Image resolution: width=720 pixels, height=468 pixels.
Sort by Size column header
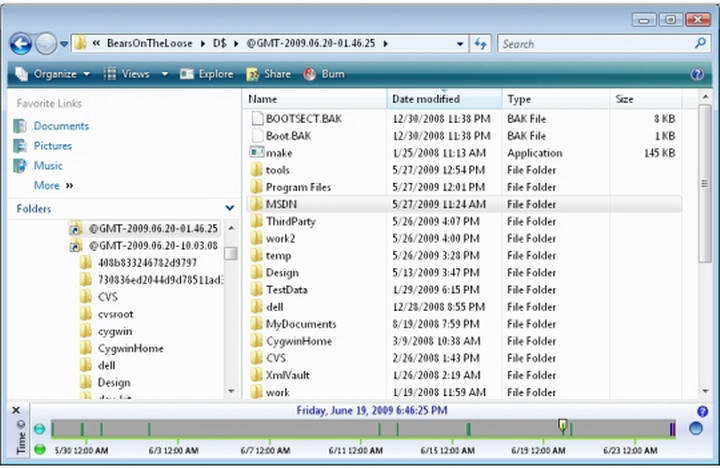(x=646, y=99)
